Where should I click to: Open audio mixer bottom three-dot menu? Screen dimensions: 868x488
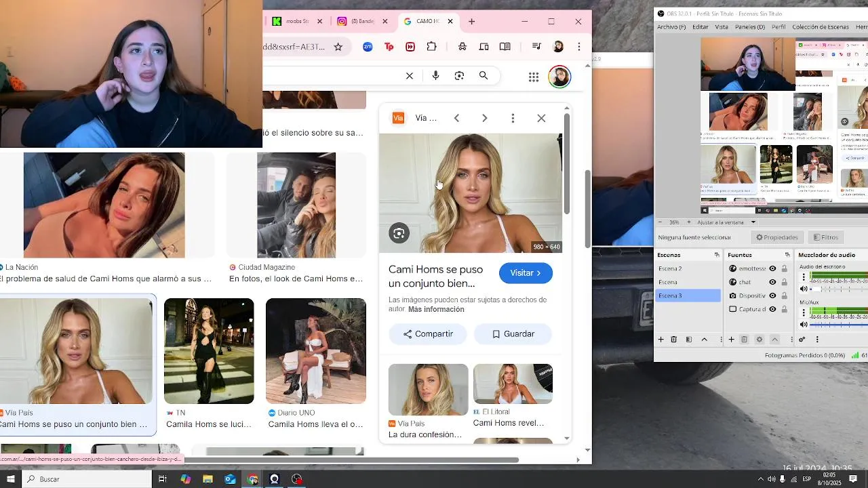click(x=817, y=340)
